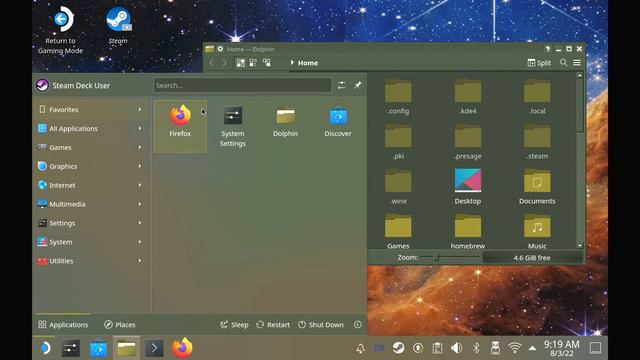Go back in Dolphin navigation
Image resolution: width=640 pixels, height=360 pixels.
coord(211,63)
